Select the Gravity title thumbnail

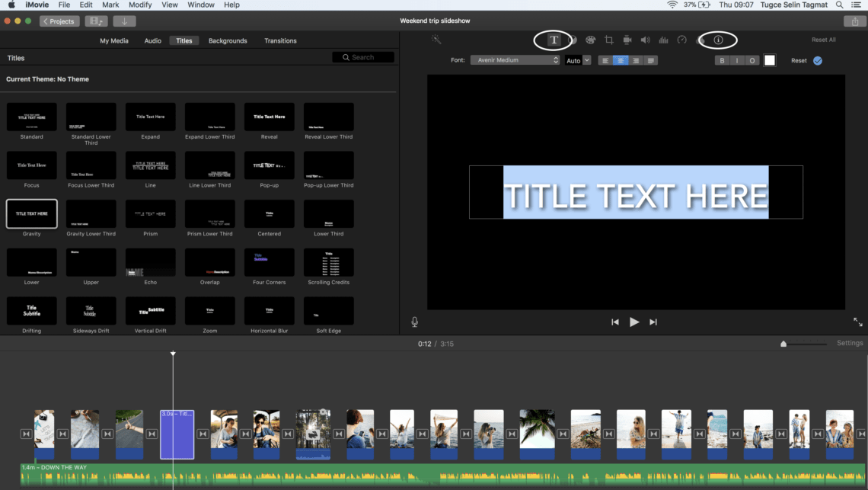31,214
